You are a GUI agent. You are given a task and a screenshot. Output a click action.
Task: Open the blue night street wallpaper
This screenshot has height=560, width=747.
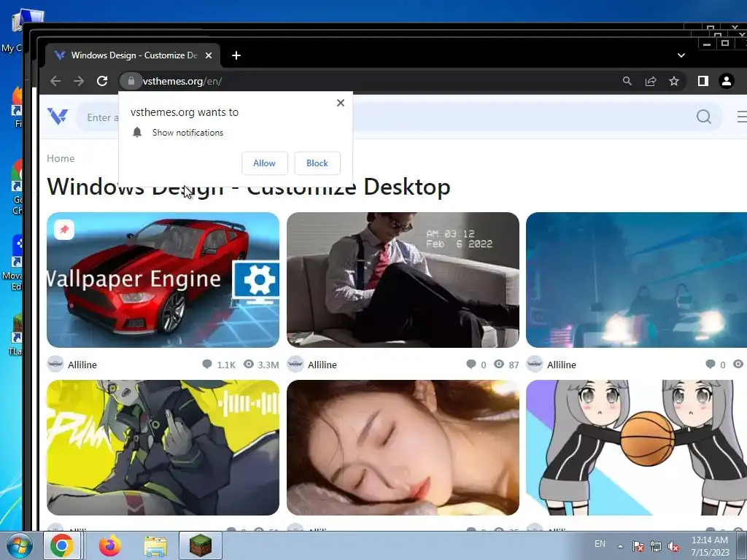tap(636, 280)
